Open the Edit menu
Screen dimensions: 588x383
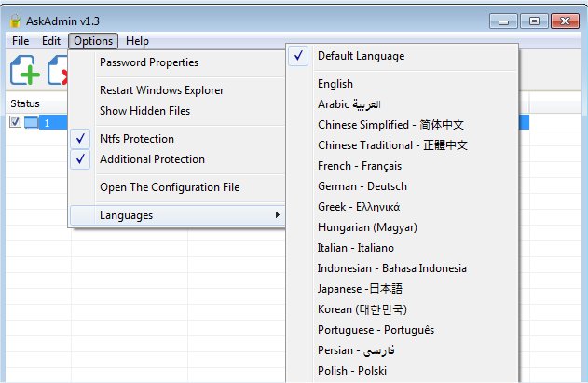51,41
